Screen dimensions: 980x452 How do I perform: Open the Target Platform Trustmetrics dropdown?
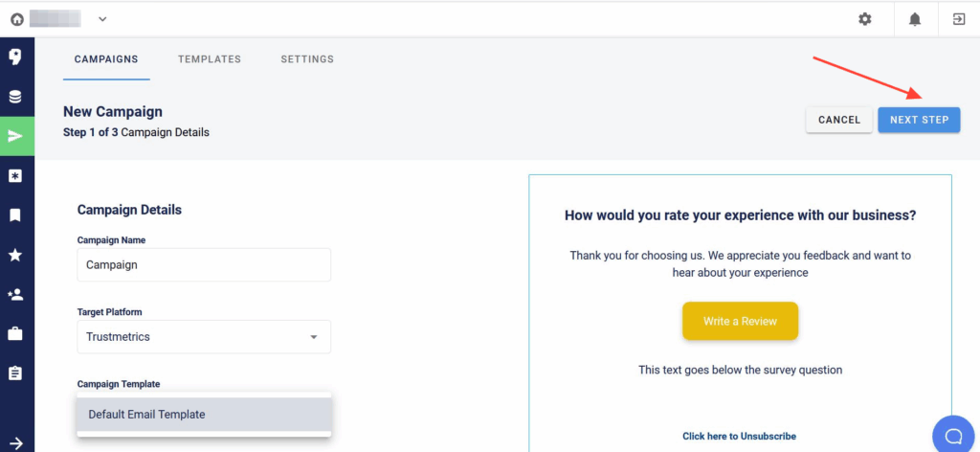pyautogui.click(x=204, y=337)
